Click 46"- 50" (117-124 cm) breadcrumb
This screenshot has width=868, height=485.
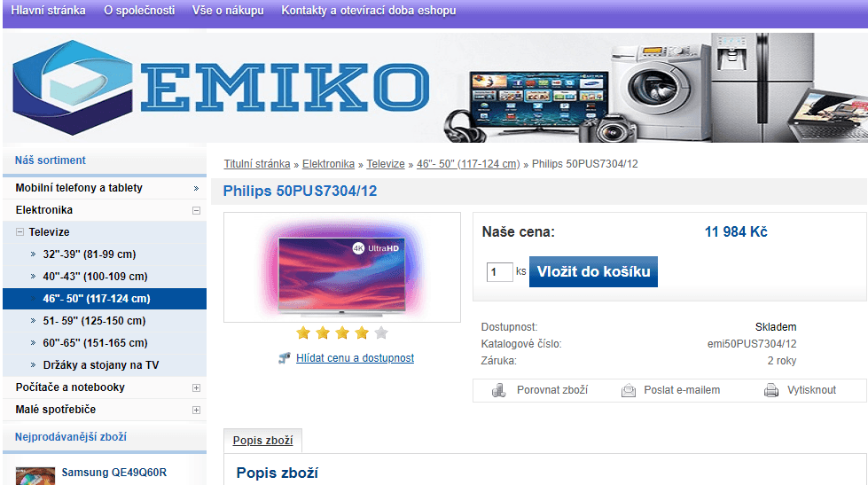(x=468, y=164)
